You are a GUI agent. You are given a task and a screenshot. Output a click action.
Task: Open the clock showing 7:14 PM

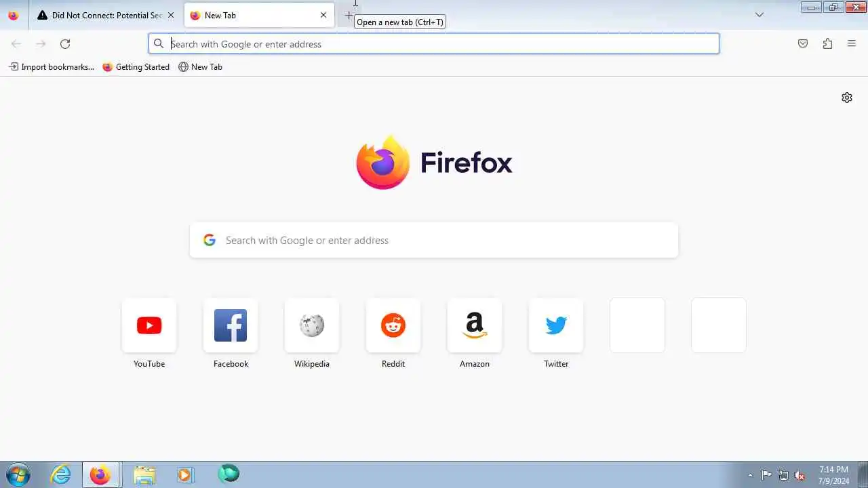click(833, 474)
